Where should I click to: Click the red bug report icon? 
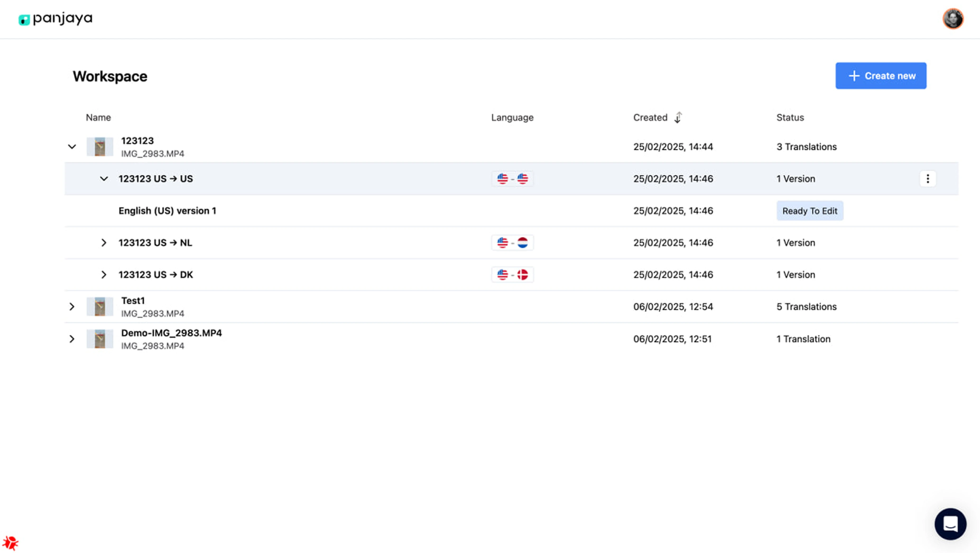(x=10, y=542)
